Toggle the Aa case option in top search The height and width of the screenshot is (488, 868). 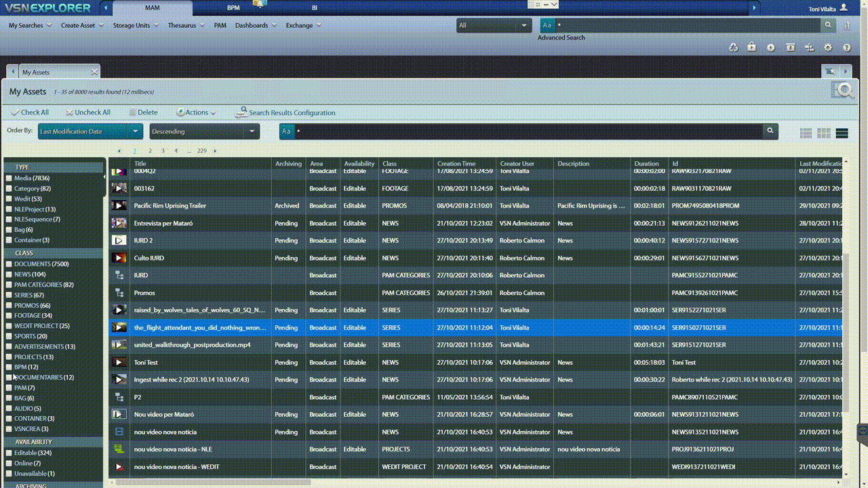(x=547, y=25)
